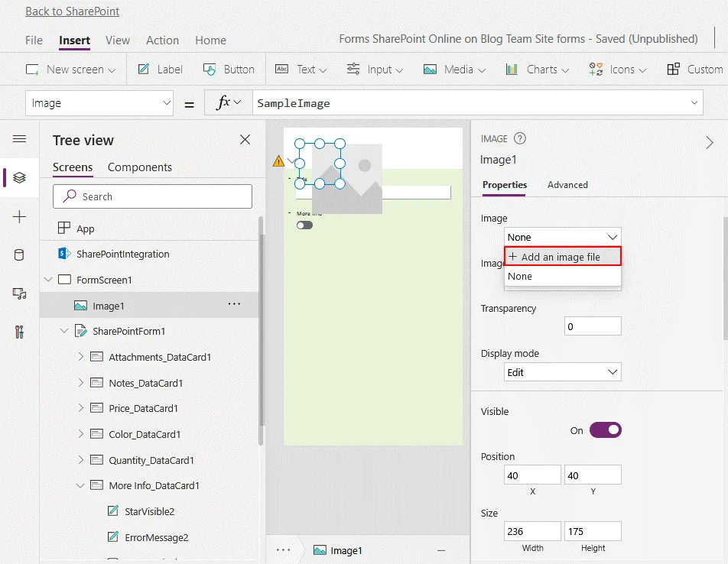The width and height of the screenshot is (728, 564).
Task: Expand the Attachments_DataCard1 tree node
Action: 81,357
